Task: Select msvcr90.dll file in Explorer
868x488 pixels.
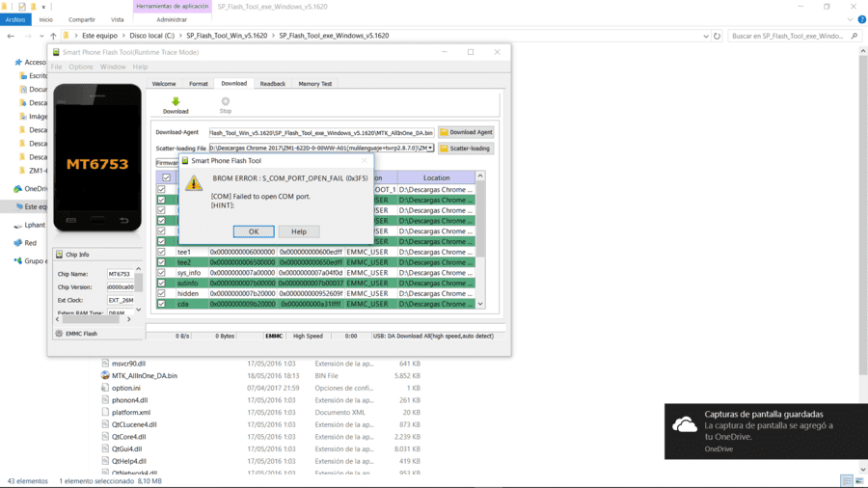Action: tap(128, 364)
